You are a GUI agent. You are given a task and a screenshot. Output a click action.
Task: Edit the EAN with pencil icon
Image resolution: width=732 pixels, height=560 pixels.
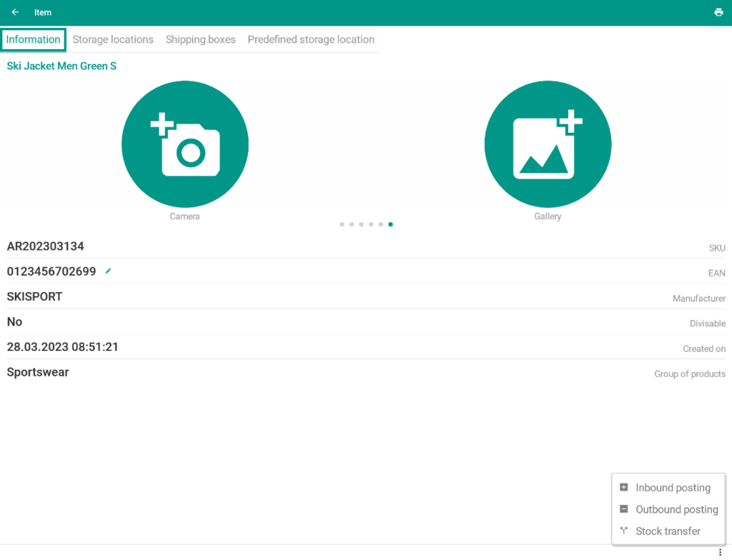pyautogui.click(x=109, y=271)
